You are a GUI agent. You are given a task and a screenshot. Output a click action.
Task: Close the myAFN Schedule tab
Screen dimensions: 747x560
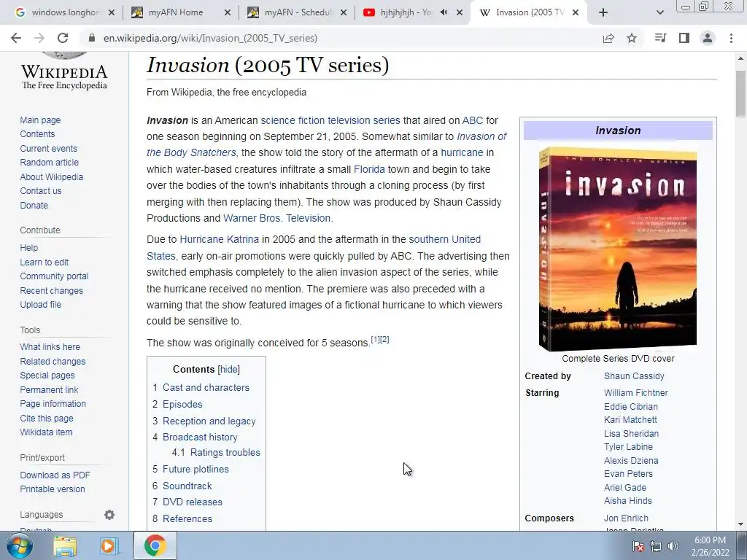point(344,12)
